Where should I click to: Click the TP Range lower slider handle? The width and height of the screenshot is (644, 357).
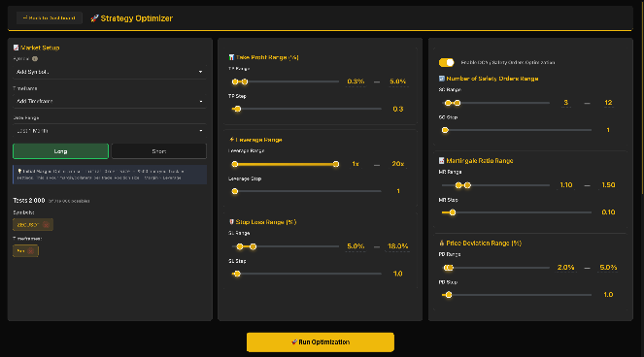(235, 81)
